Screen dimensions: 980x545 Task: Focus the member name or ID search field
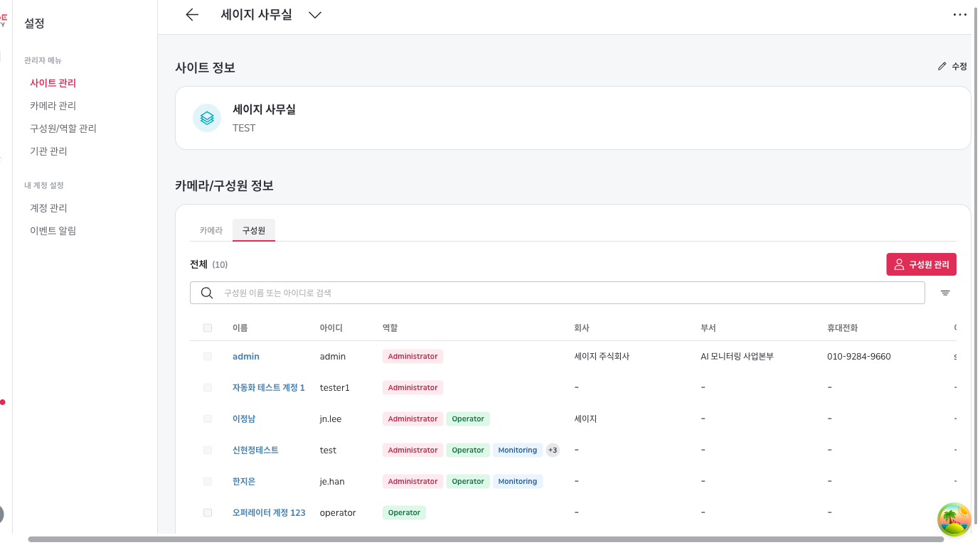[558, 293]
